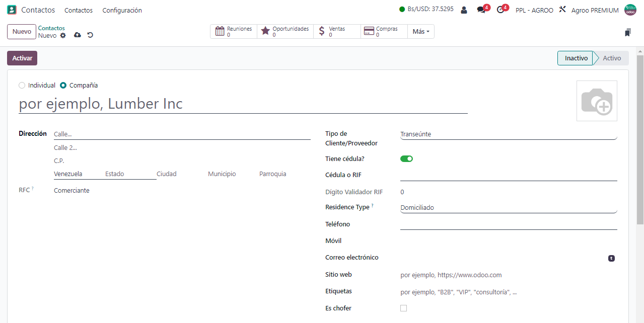Open the Tipo de Cliente/Proveedor dropdown

(x=508, y=134)
